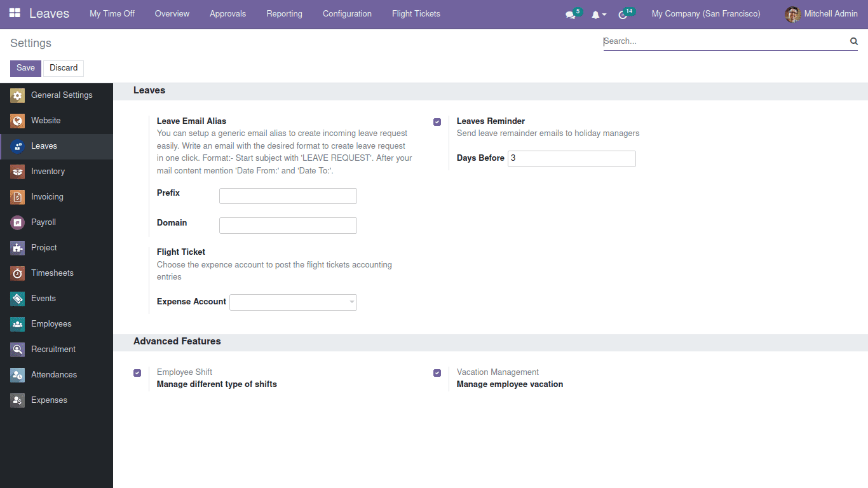Open the Expenses settings icon
This screenshot has height=488, width=868.
pyautogui.click(x=17, y=400)
